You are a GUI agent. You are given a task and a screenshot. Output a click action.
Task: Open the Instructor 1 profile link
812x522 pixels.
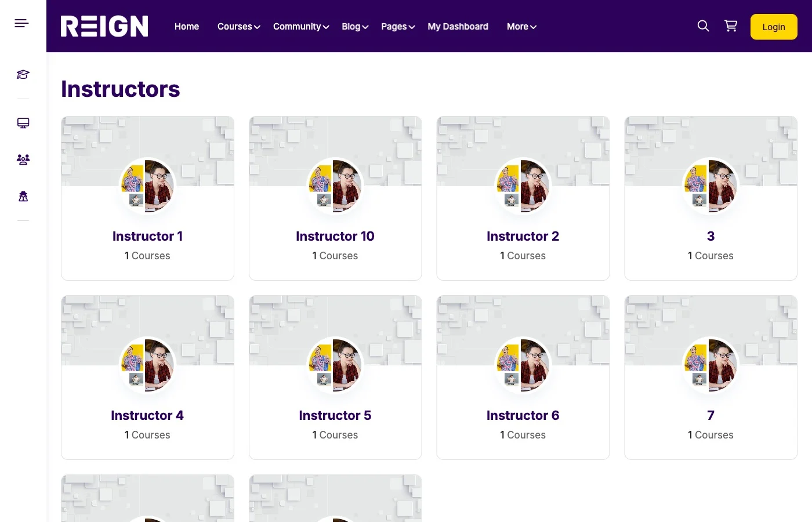click(x=147, y=236)
